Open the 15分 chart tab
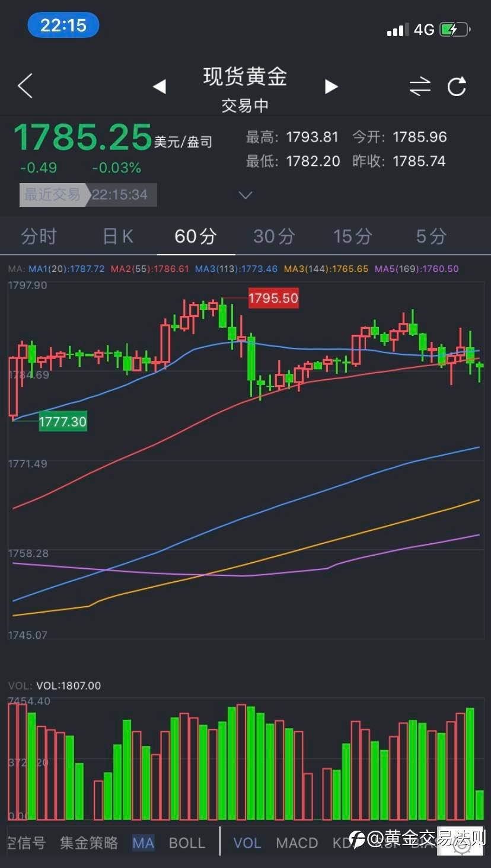 click(x=352, y=236)
